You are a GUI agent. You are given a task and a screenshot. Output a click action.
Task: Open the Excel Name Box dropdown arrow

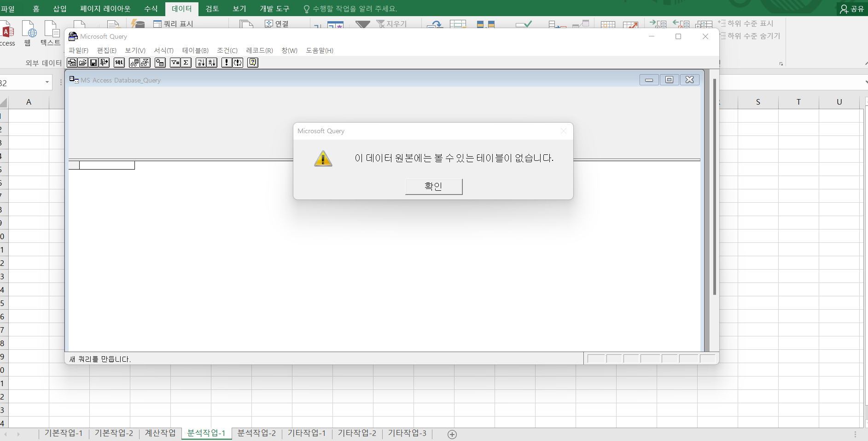point(47,82)
